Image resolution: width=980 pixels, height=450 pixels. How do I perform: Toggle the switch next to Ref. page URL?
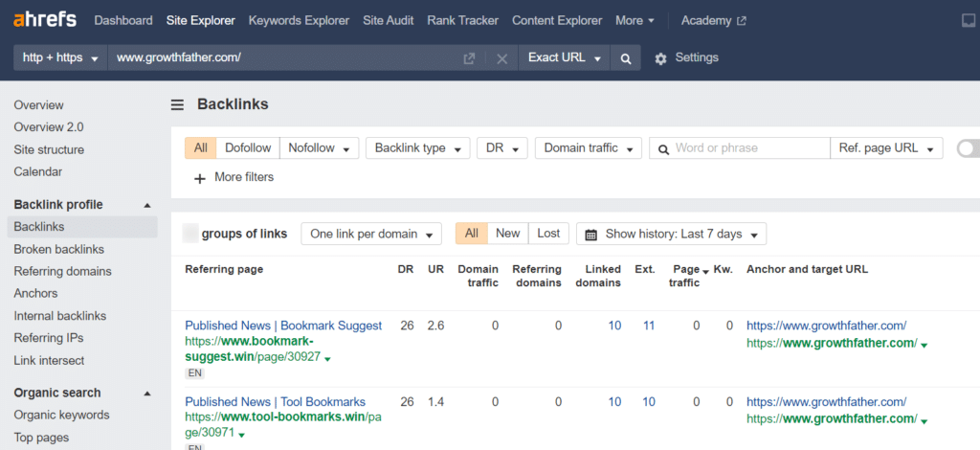[969, 148]
